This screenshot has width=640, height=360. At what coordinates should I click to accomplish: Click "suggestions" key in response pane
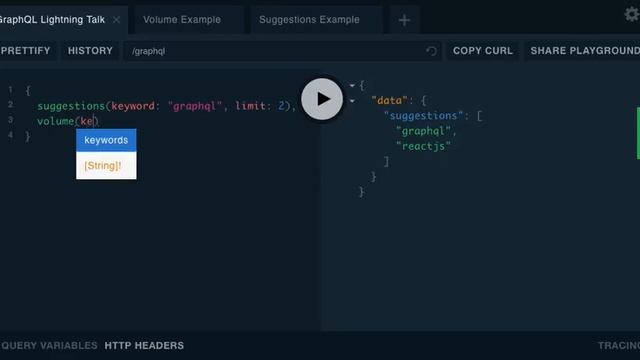click(x=423, y=116)
